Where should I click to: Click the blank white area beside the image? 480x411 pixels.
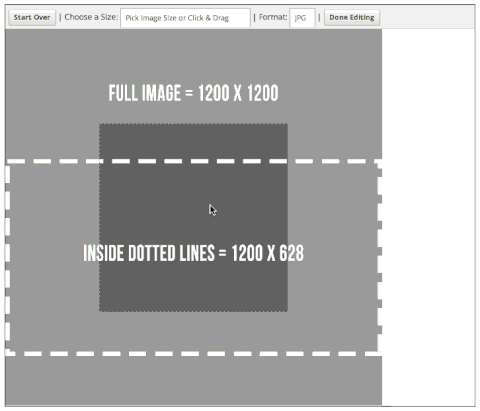coord(428,217)
